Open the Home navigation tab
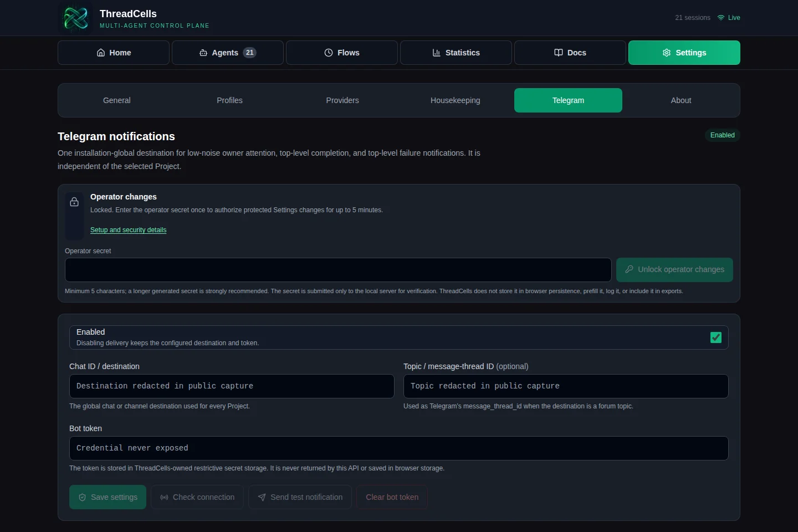The height and width of the screenshot is (532, 798). (x=114, y=53)
